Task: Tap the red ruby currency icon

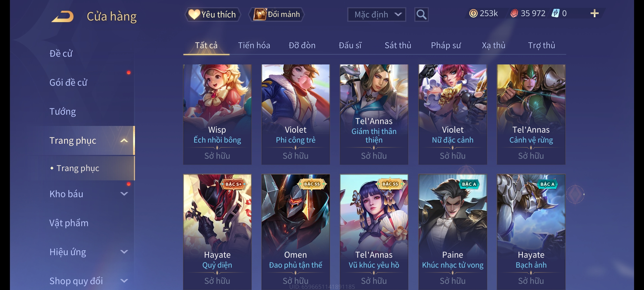Action: coord(514,13)
